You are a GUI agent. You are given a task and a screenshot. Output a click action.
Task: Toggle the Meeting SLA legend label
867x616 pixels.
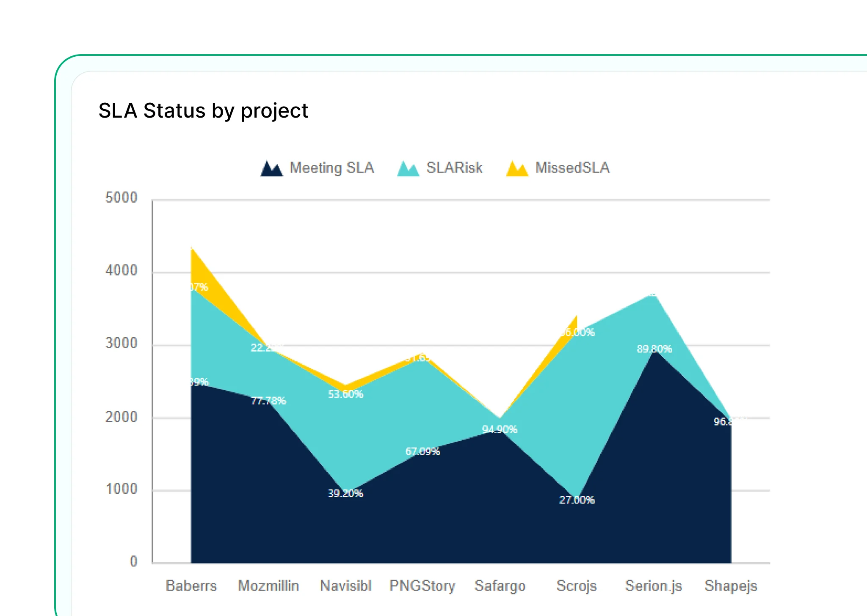(x=332, y=168)
